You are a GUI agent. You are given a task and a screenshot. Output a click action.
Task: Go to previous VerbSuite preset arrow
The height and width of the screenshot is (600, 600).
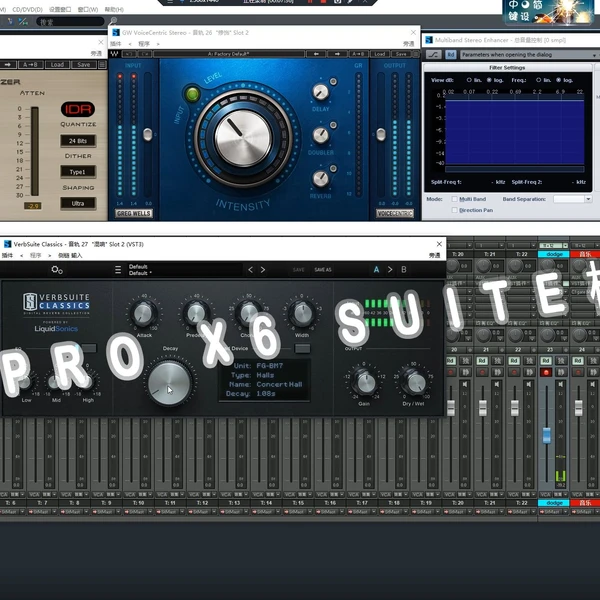251,269
